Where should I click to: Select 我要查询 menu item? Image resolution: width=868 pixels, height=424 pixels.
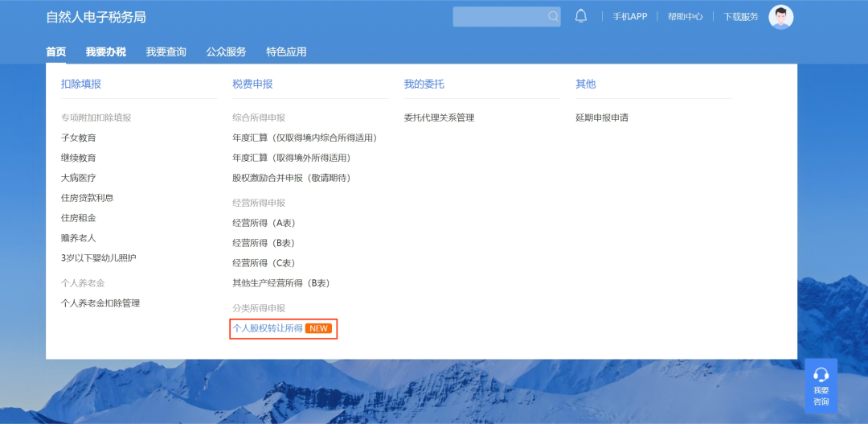[x=166, y=52]
